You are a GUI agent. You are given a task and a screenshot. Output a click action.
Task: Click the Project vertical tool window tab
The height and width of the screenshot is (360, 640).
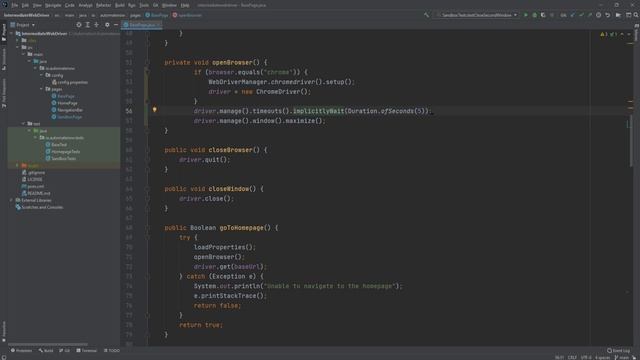click(x=4, y=33)
